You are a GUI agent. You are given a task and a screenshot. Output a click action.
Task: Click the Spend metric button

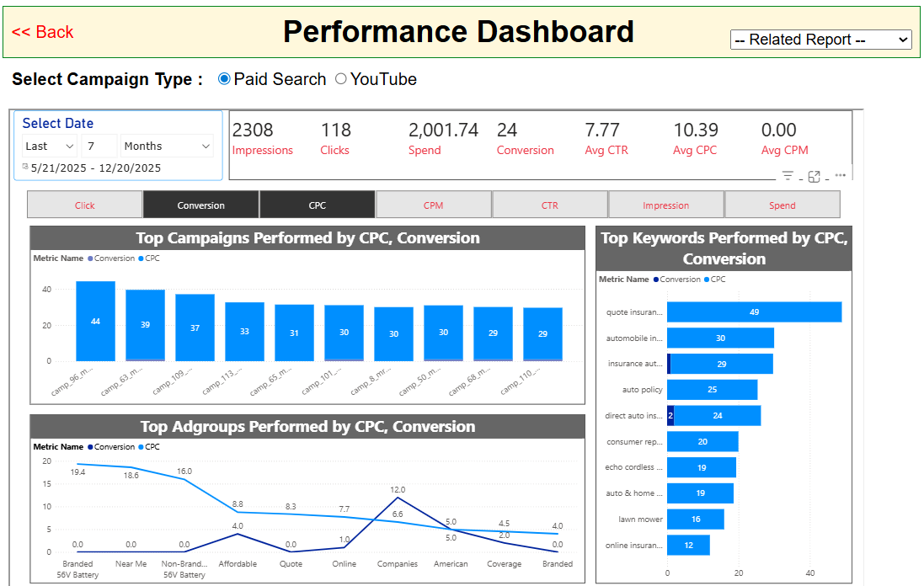782,205
